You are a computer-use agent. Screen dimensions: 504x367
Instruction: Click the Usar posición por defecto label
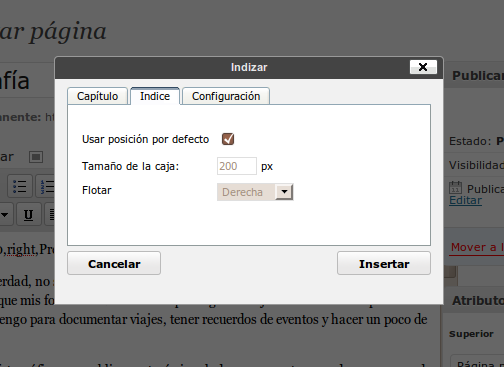click(x=145, y=139)
